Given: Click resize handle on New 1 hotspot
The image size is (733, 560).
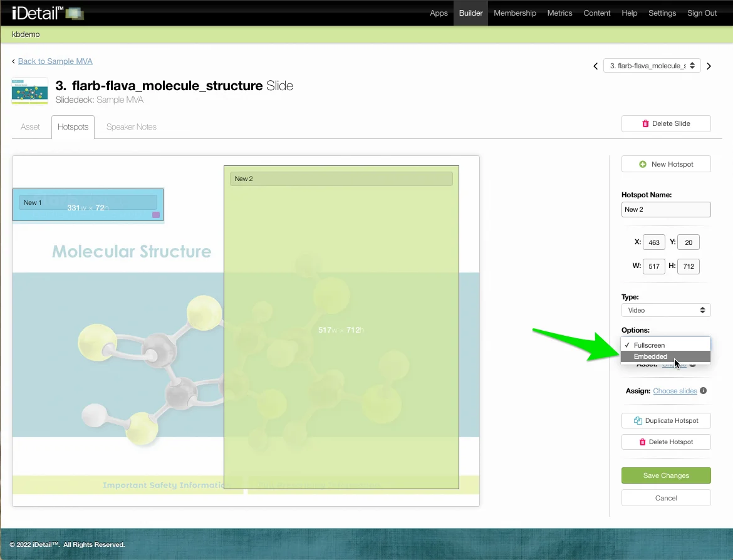Looking at the screenshot, I should coord(156,215).
